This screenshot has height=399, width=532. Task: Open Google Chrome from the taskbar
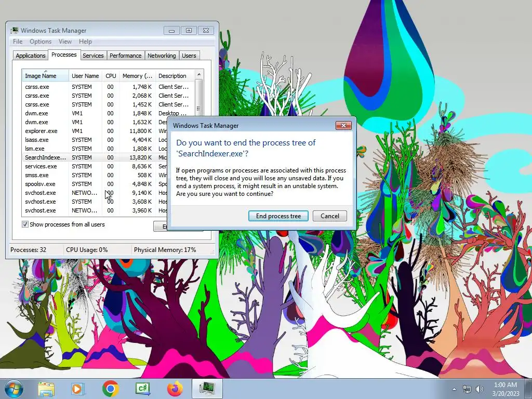coord(110,389)
